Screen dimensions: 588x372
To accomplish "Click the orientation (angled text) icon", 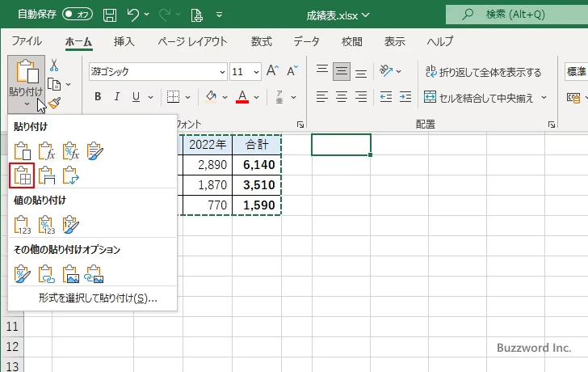I will tap(386, 70).
